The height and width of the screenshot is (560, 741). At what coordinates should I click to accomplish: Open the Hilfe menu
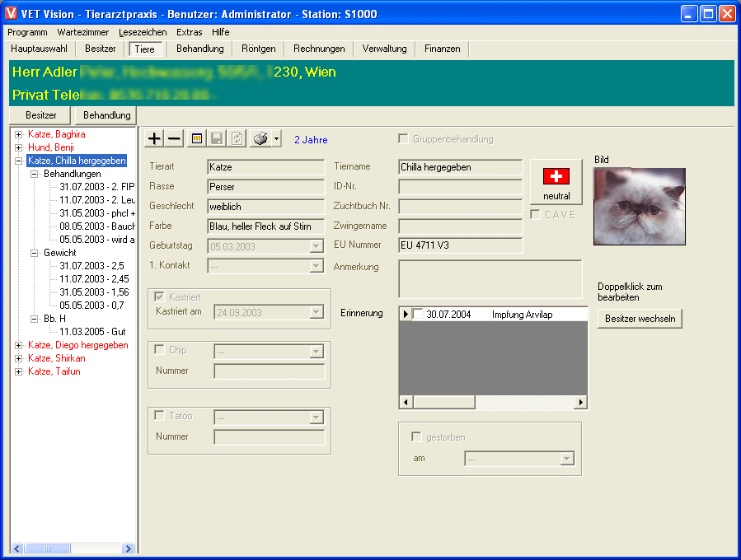(x=221, y=32)
